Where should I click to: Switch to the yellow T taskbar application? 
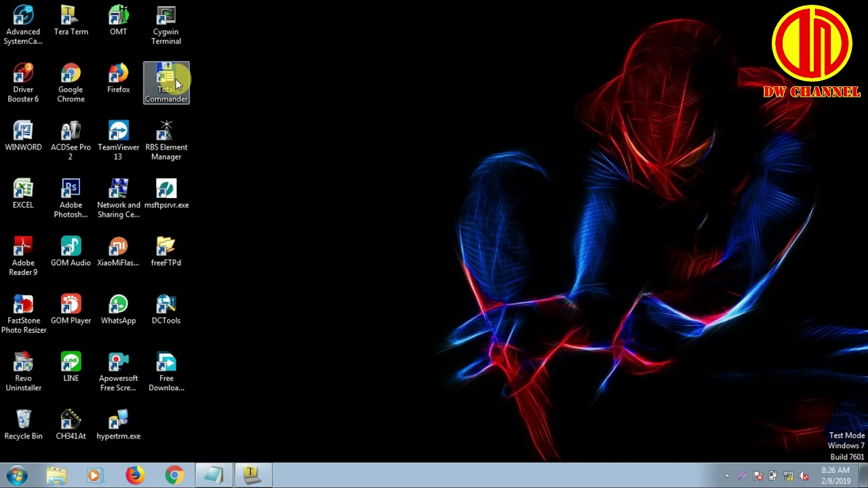253,475
